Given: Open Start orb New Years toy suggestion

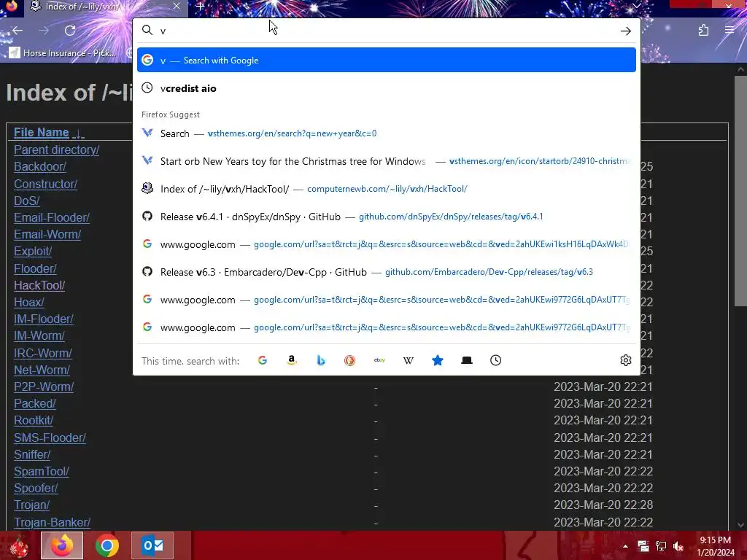Looking at the screenshot, I should coord(387,161).
